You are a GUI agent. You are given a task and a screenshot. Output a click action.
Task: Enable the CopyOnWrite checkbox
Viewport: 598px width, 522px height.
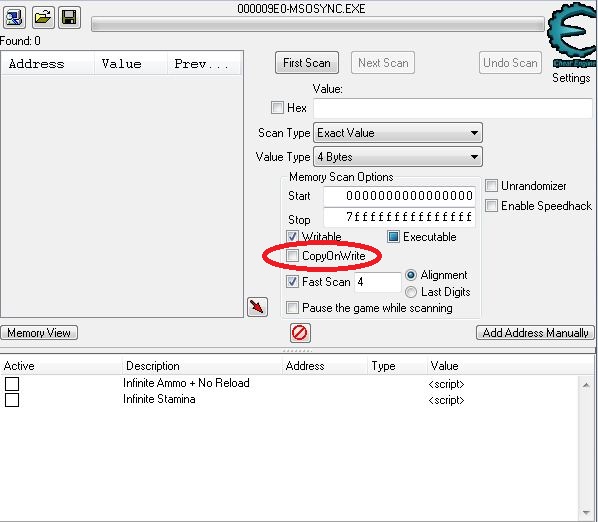[x=292, y=255]
